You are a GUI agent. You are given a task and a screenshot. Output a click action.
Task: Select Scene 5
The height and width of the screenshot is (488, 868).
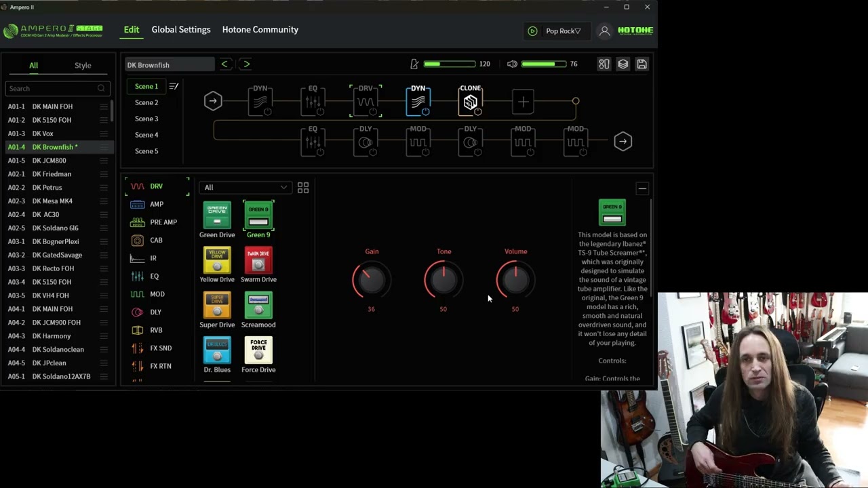click(146, 151)
